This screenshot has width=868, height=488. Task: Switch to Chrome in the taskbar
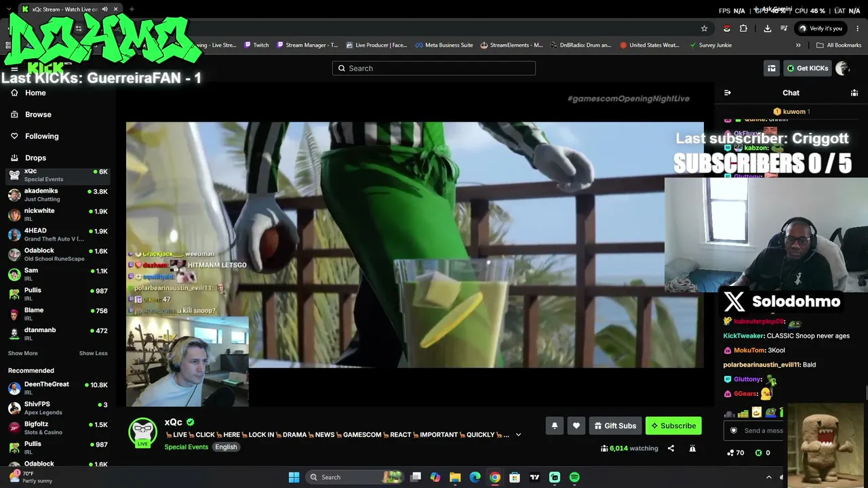coord(495,477)
